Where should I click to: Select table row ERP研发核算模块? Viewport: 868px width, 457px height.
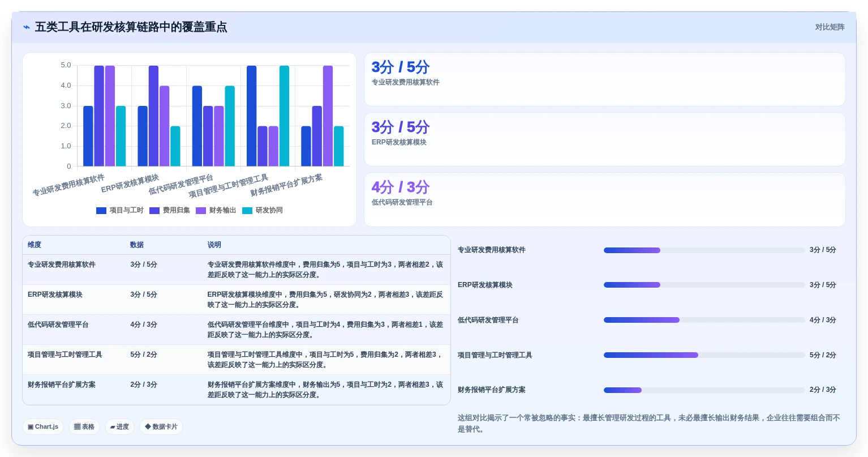pos(237,300)
